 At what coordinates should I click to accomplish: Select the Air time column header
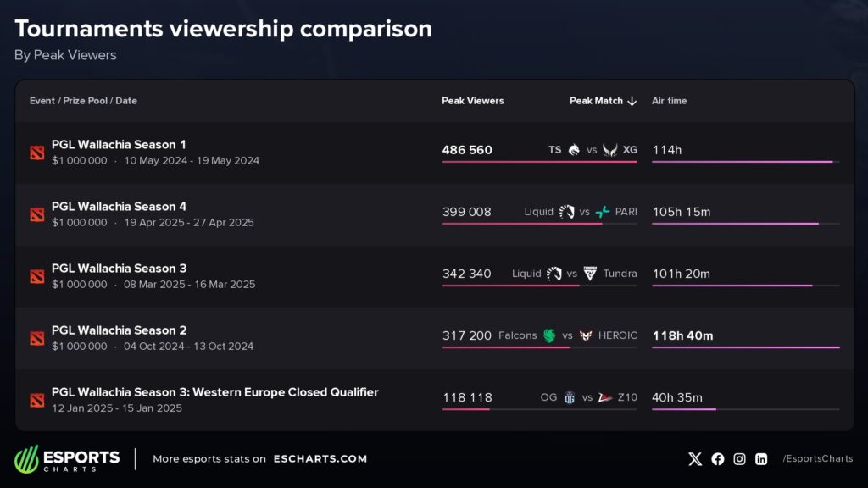pyautogui.click(x=669, y=101)
